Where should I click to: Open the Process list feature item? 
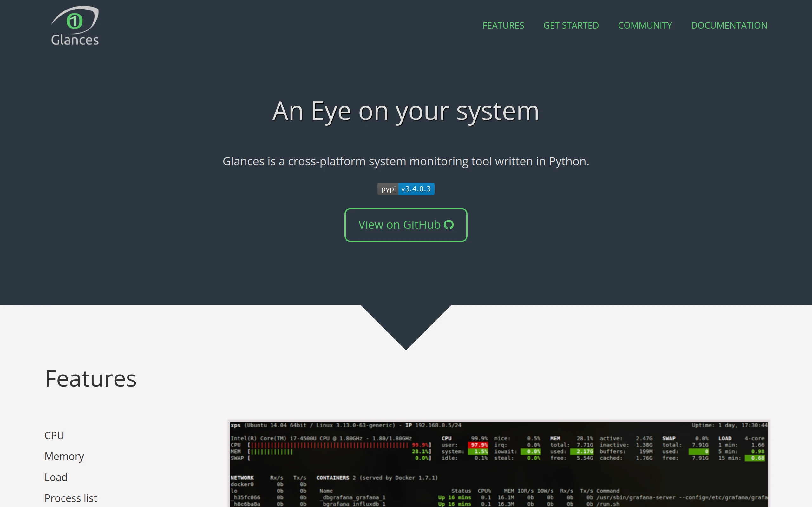pyautogui.click(x=70, y=498)
